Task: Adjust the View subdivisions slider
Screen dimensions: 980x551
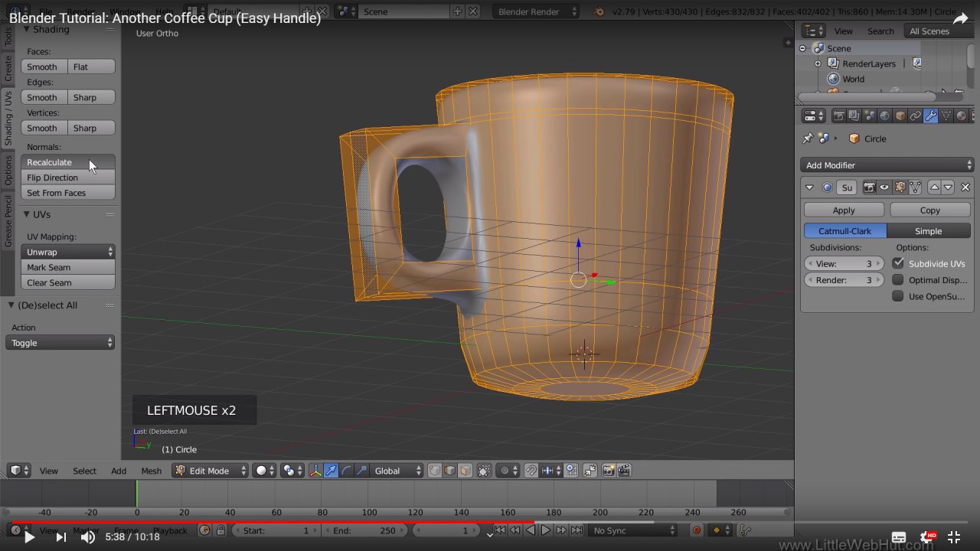Action: pos(844,263)
